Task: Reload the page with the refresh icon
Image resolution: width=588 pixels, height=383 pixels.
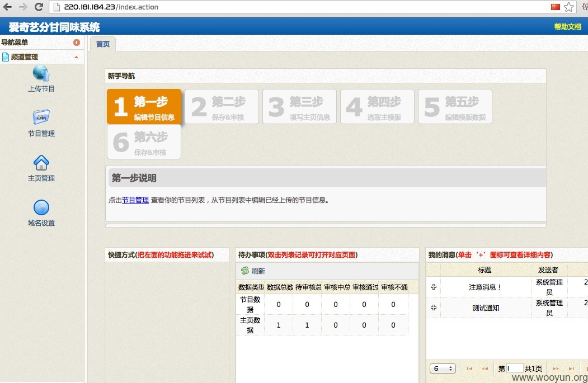Action: point(39,7)
